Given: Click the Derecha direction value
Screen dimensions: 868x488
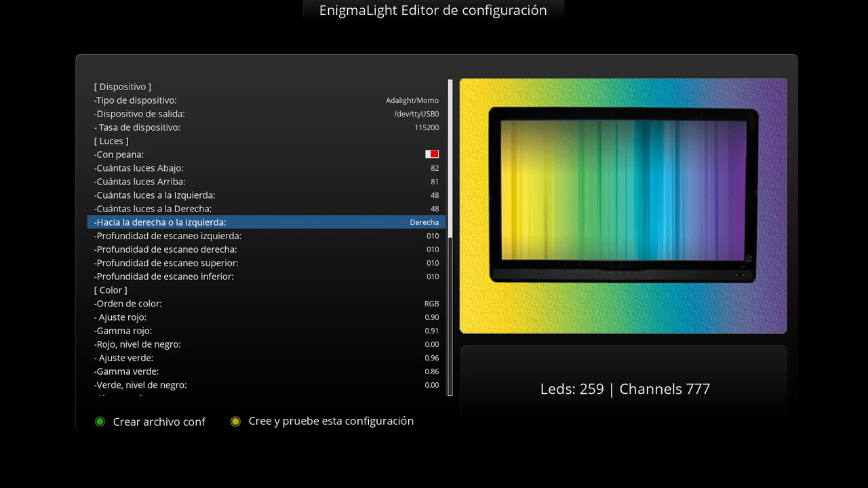Looking at the screenshot, I should [x=425, y=222].
